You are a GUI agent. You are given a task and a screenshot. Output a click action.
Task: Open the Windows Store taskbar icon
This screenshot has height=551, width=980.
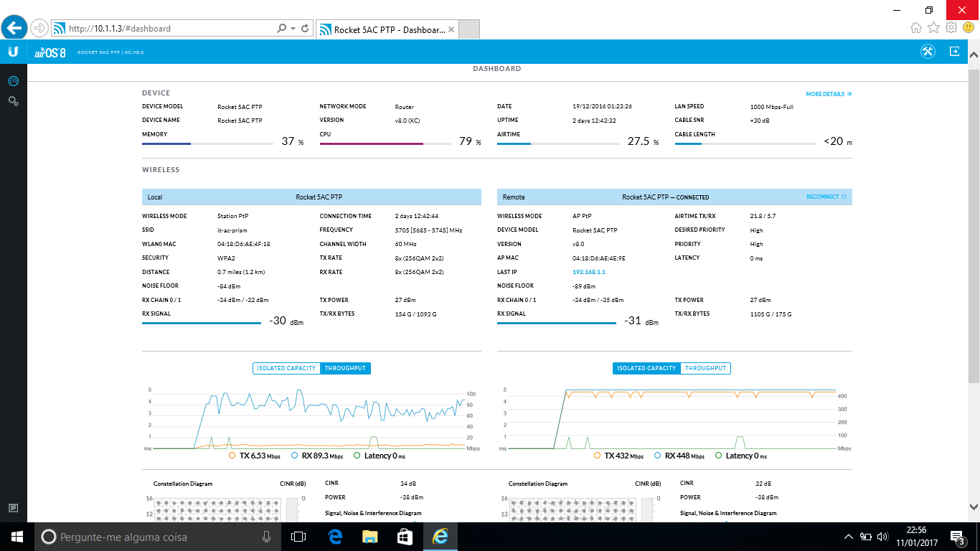(x=405, y=537)
